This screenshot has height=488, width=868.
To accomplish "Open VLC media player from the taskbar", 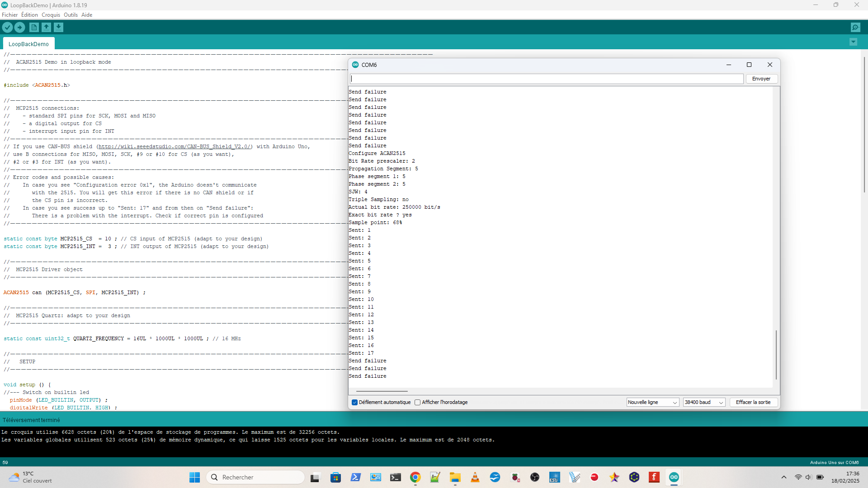I will [475, 477].
